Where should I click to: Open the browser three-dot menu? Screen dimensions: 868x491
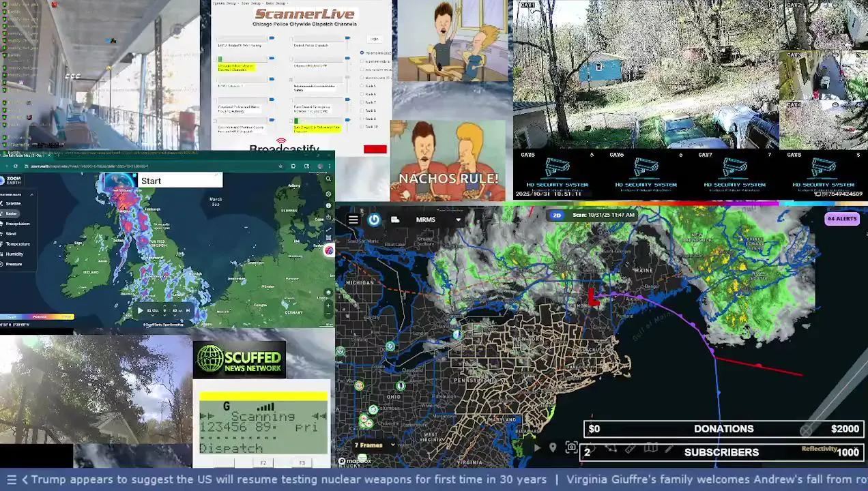[x=330, y=166]
